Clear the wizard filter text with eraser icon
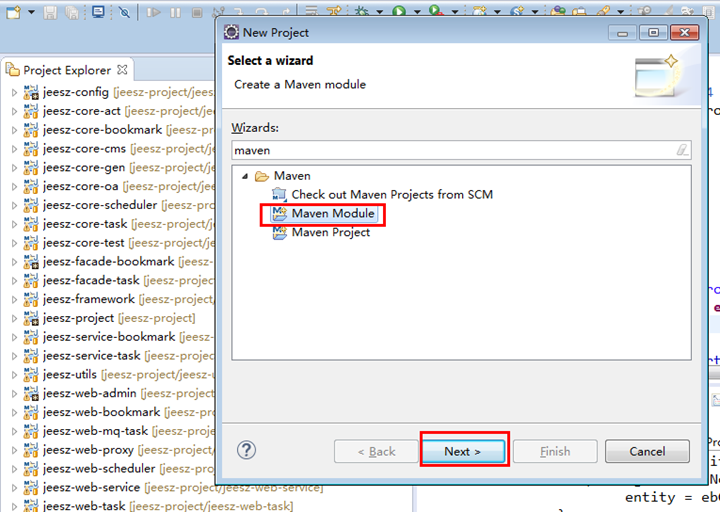This screenshot has width=723, height=512. (682, 150)
